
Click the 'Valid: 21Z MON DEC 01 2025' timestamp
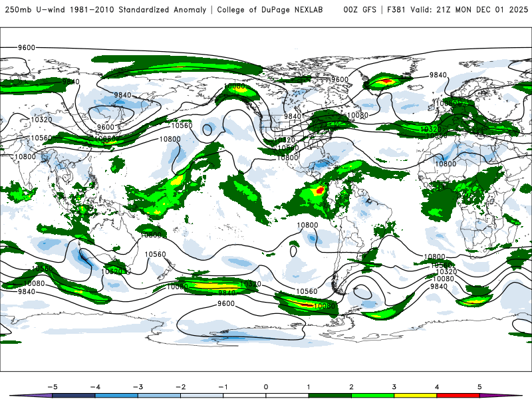[x=469, y=9]
